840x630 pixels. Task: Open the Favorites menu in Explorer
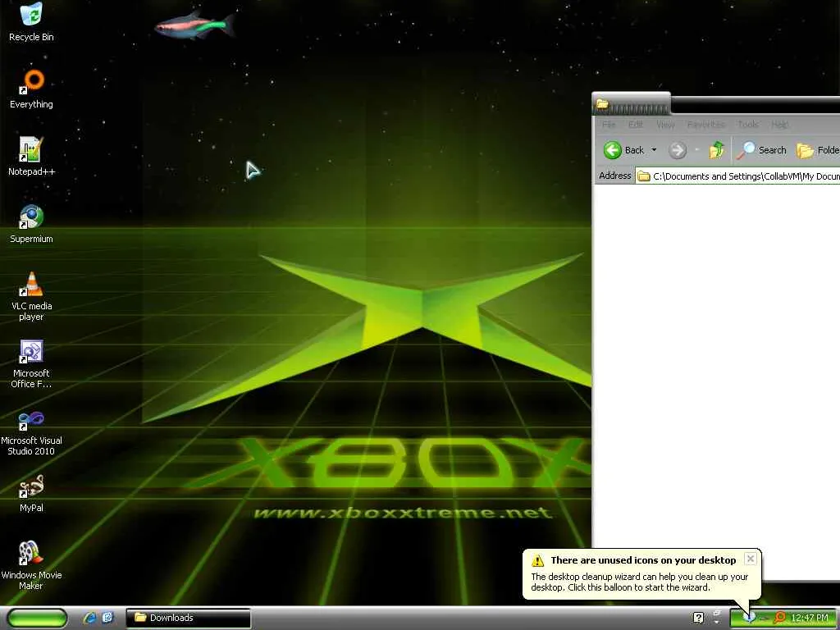point(706,125)
